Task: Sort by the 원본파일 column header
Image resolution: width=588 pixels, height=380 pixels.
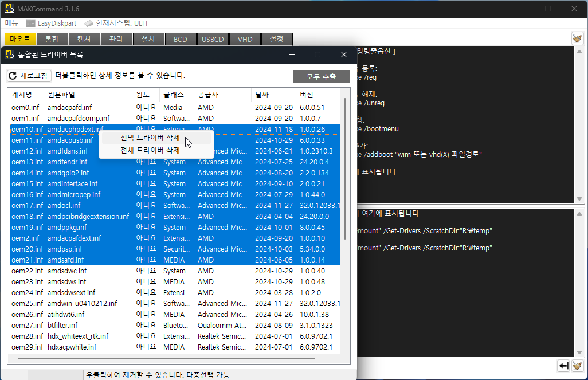Action: [x=88, y=95]
